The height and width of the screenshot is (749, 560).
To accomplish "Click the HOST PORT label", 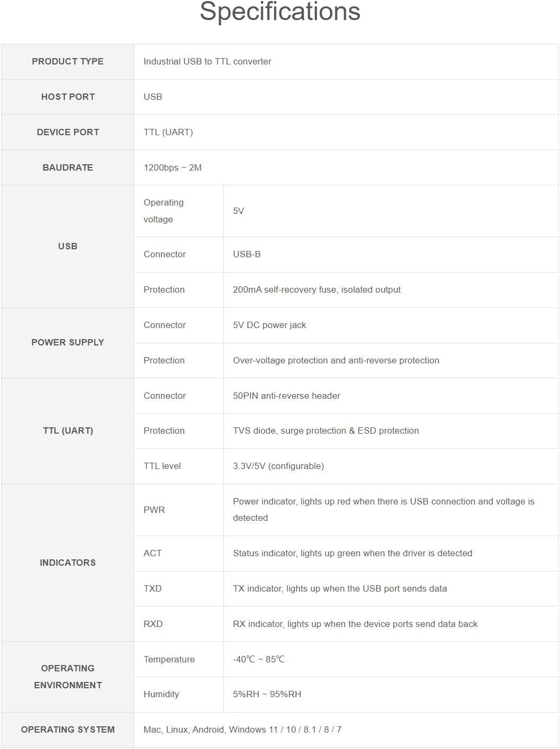I will pos(68,97).
